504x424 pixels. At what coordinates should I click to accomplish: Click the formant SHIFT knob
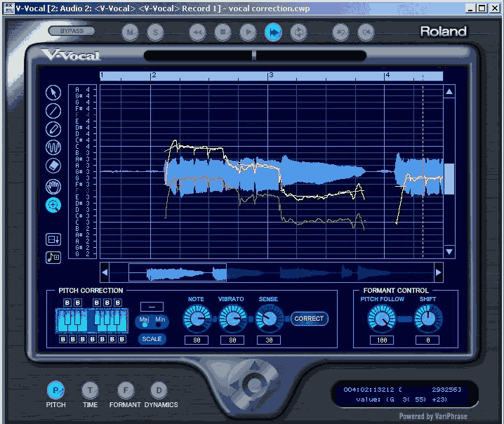(428, 319)
